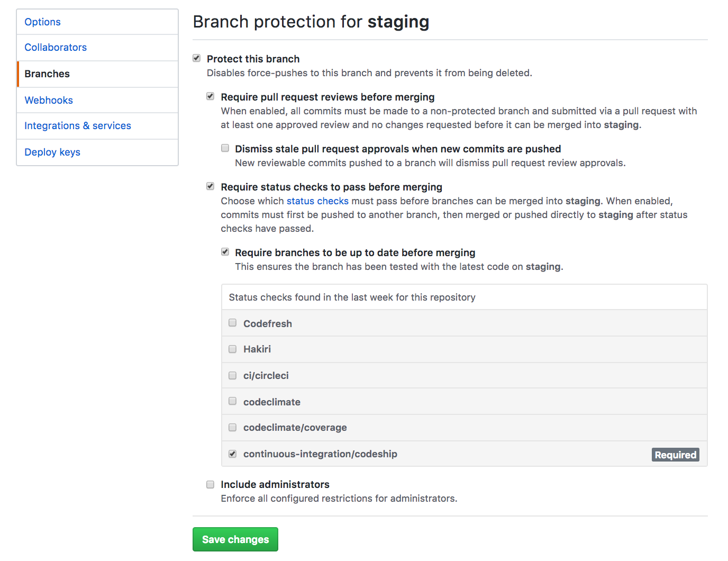Enable Include administrators checkbox
This screenshot has height=561, width=728.
(211, 484)
